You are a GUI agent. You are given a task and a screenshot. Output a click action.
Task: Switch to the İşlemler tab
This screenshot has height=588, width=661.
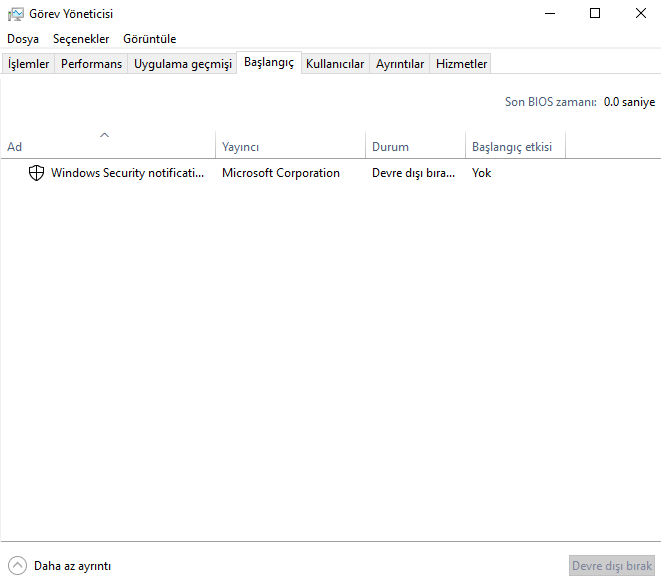click(28, 64)
